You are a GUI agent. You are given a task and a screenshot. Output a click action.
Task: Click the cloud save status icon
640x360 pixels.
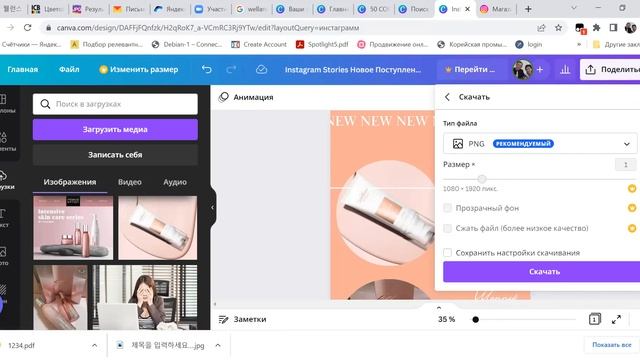[x=261, y=69]
